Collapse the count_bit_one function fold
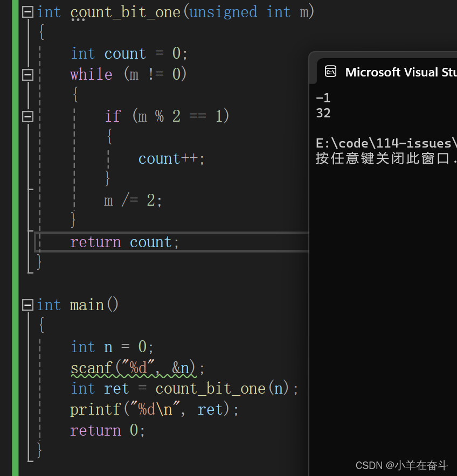This screenshot has width=457, height=476. 27,12
